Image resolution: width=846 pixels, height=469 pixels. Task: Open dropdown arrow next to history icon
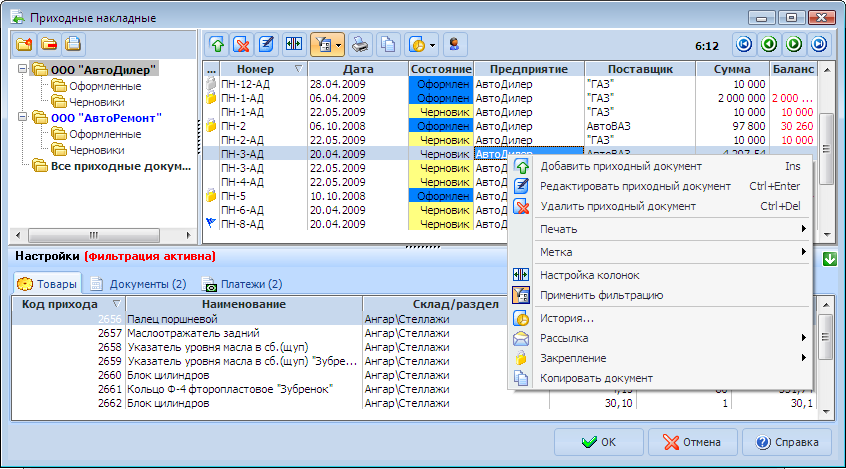coord(432,45)
